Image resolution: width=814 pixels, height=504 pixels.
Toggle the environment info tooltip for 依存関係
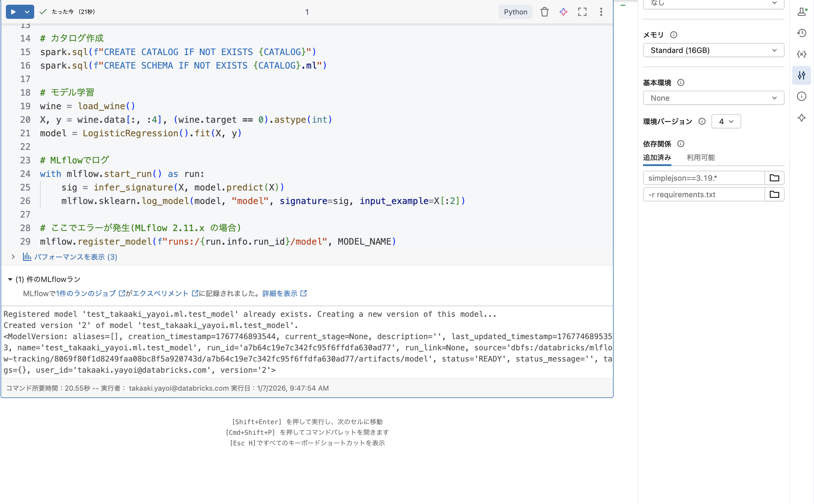click(681, 144)
